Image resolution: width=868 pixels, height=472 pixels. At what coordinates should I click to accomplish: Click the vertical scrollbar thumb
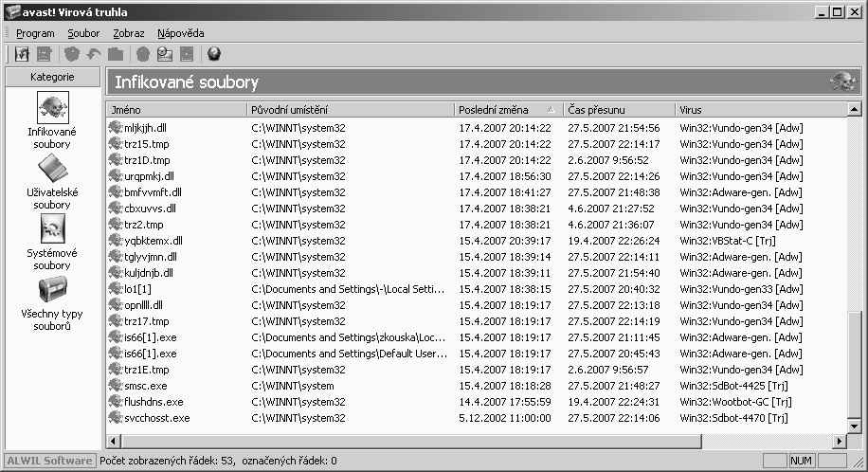854,365
